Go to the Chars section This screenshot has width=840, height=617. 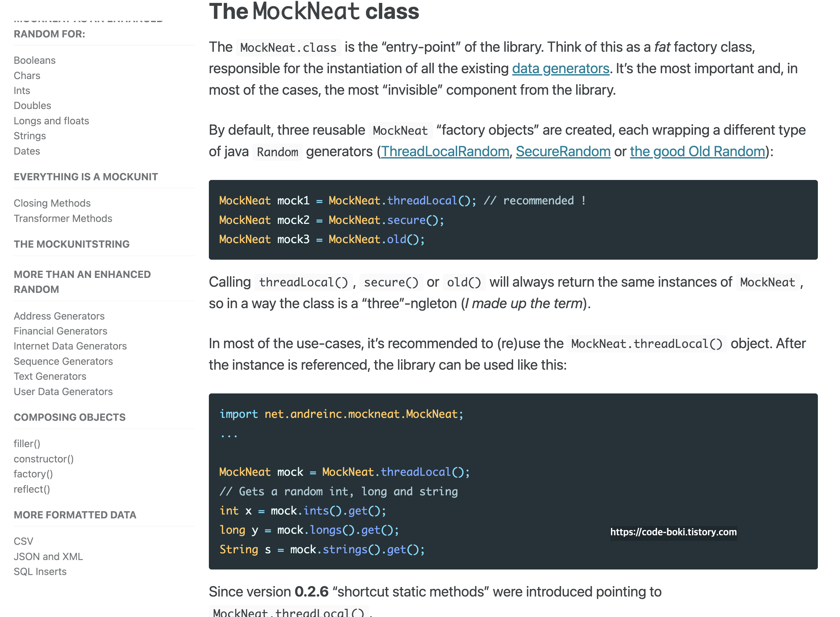pyautogui.click(x=27, y=75)
